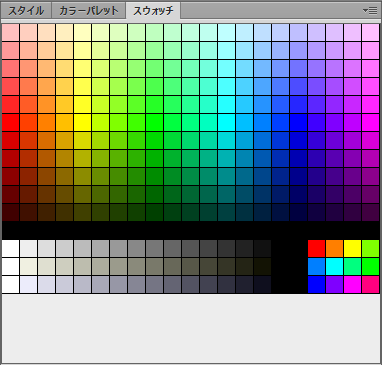Choose the pure blue swatch in the main grid
Image resolution: width=382 pixels, height=365 pixels.
tap(299, 122)
